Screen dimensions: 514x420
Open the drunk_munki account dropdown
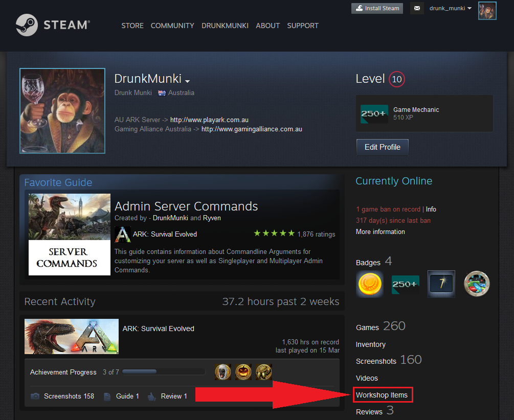pos(451,8)
